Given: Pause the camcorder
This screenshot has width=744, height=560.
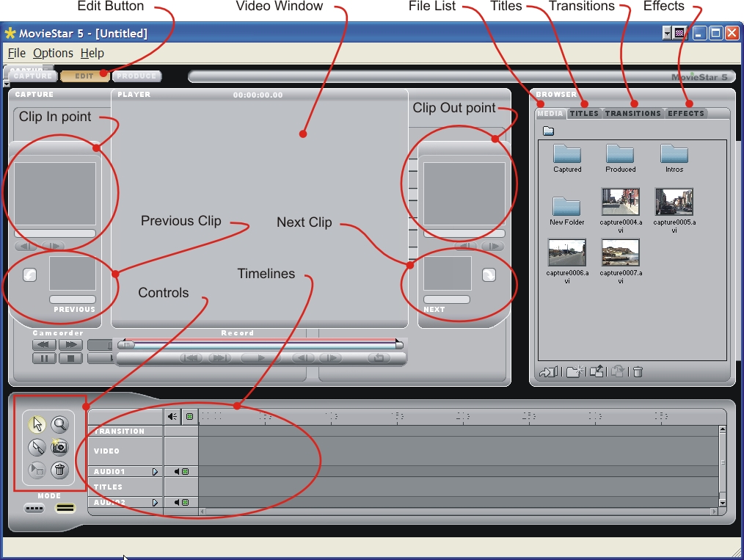Looking at the screenshot, I should coord(44,358).
